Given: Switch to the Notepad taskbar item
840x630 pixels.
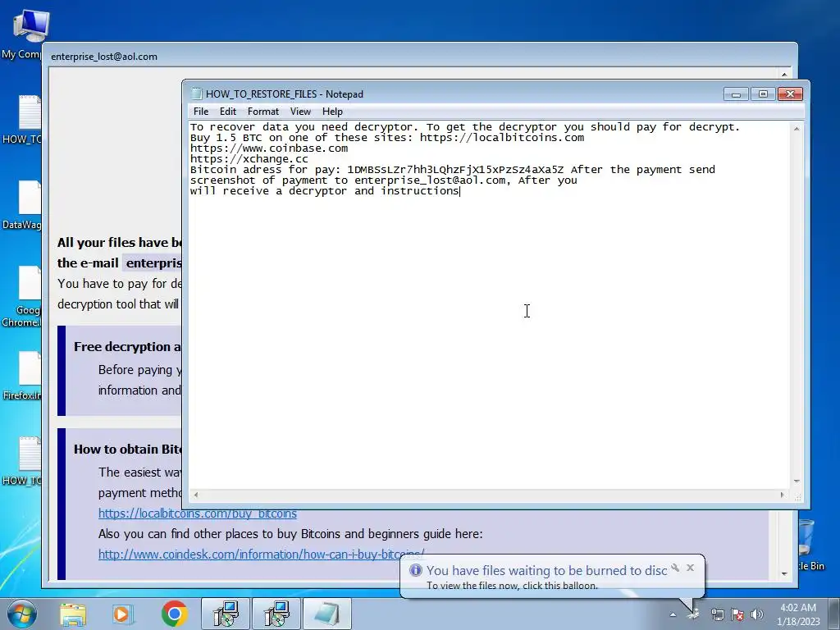Looking at the screenshot, I should pyautogui.click(x=327, y=614).
